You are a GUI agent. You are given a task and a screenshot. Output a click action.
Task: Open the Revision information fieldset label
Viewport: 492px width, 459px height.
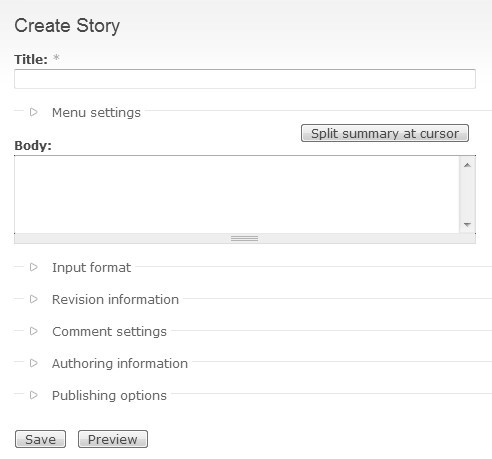115,299
